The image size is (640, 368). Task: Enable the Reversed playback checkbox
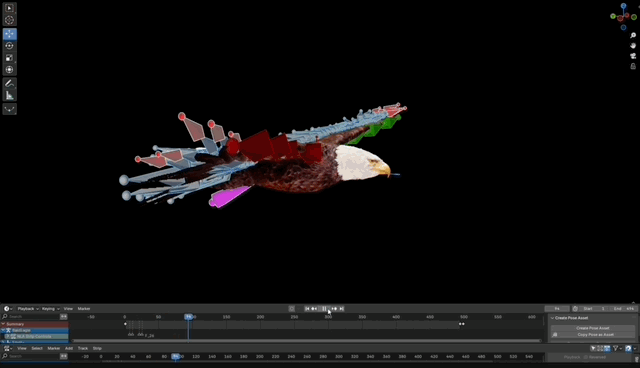(586, 357)
